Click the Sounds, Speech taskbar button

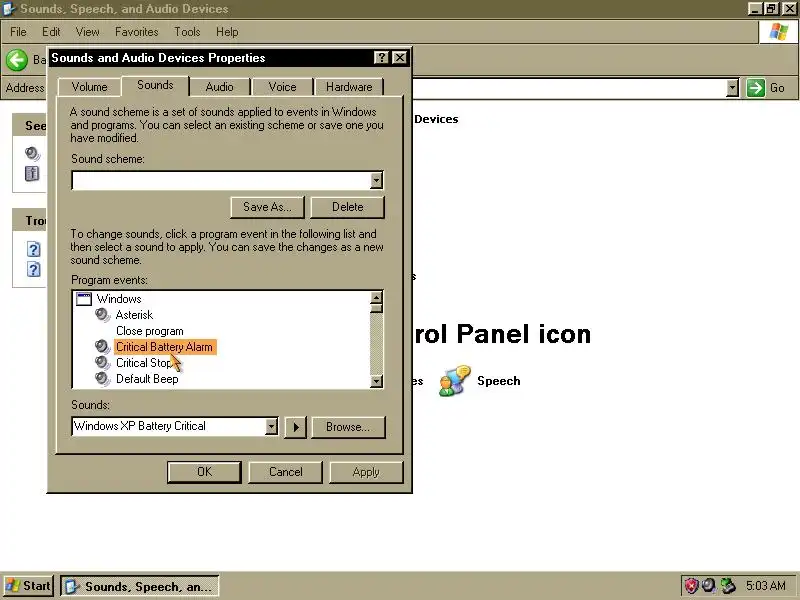[140, 586]
